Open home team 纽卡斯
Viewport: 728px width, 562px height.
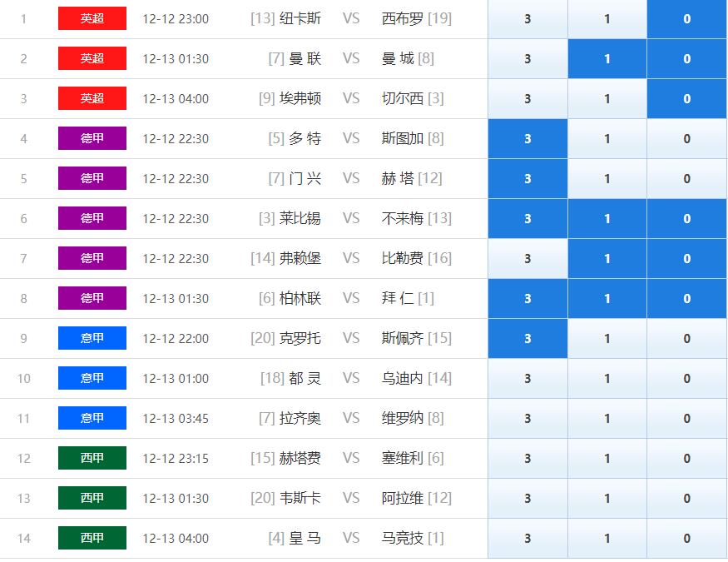(300, 18)
